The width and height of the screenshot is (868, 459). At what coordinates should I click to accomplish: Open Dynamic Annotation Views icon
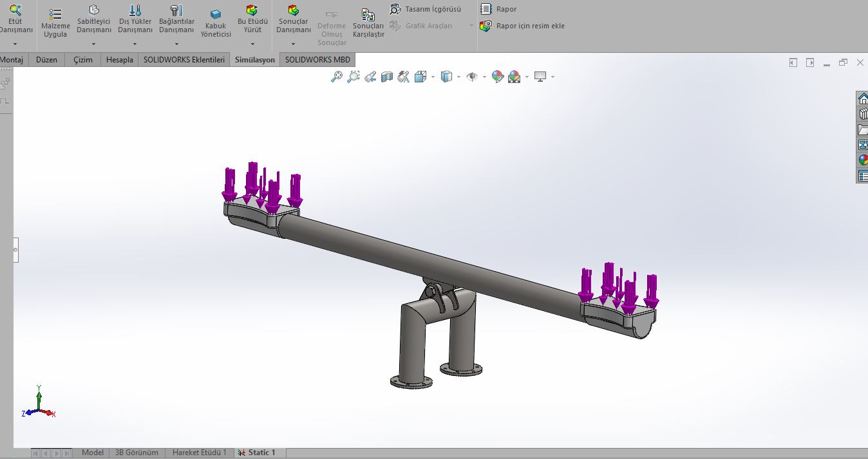pyautogui.click(x=403, y=77)
